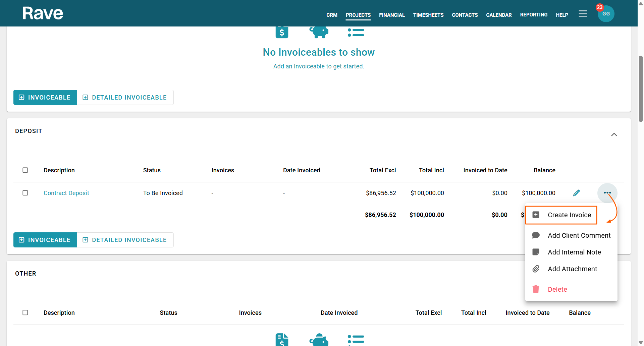This screenshot has width=644, height=346.
Task: Add Invoiceable in the Deposit section
Action: pyautogui.click(x=45, y=240)
